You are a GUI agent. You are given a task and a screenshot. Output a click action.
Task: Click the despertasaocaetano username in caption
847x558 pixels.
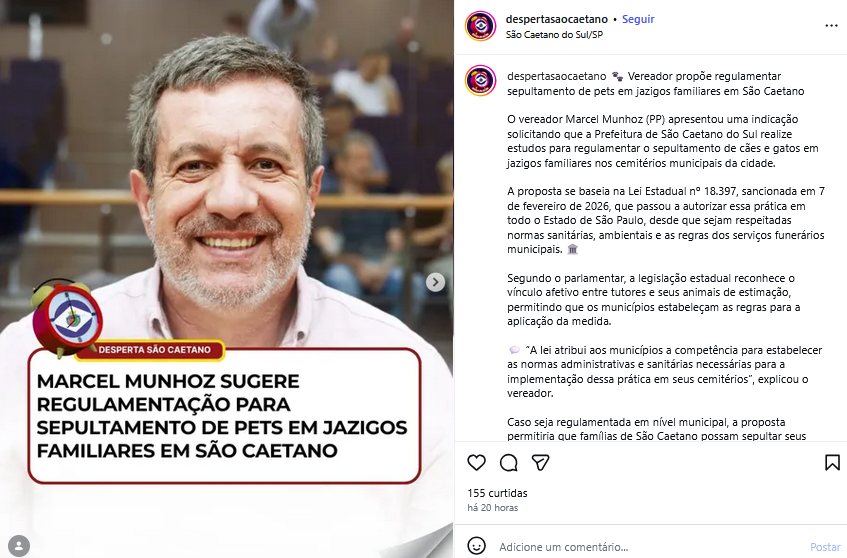point(556,76)
